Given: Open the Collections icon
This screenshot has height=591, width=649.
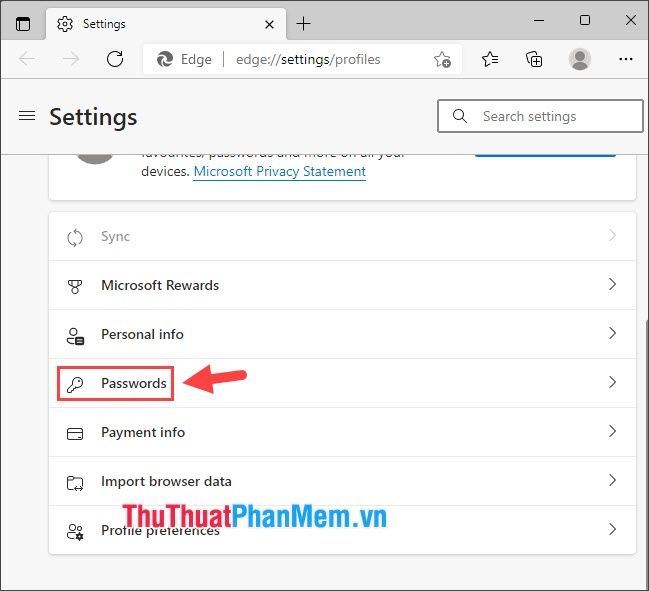Looking at the screenshot, I should (534, 59).
